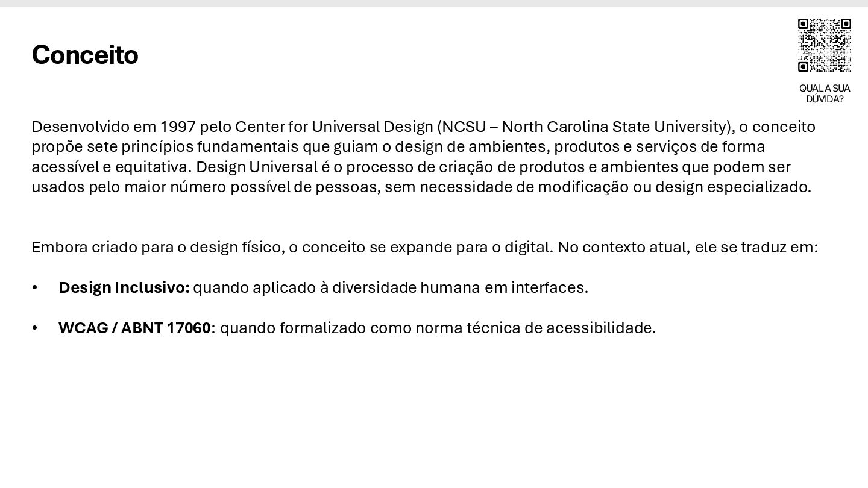The image size is (868, 488).
Task: Click the 'Conceito' slide title
Action: tap(85, 55)
